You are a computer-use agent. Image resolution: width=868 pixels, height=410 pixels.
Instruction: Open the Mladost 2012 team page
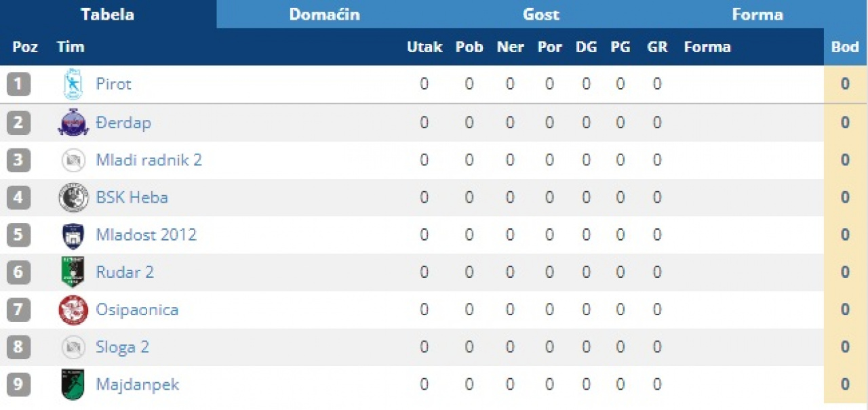[x=146, y=235]
